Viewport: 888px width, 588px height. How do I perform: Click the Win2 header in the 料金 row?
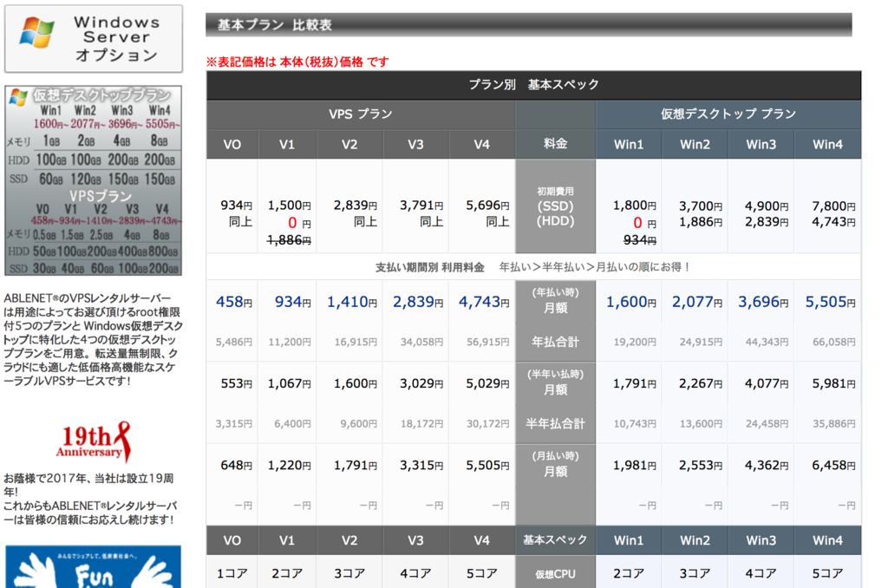click(695, 145)
